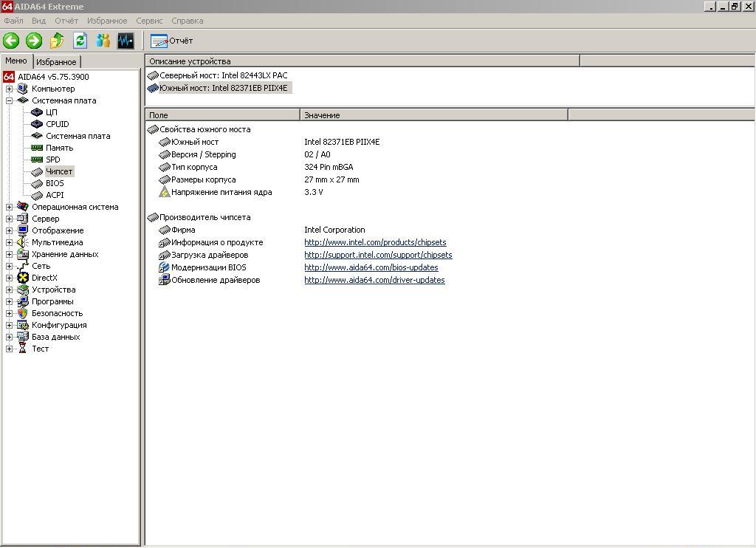Expand the Отображение tree node
756x548 pixels.
[9, 230]
